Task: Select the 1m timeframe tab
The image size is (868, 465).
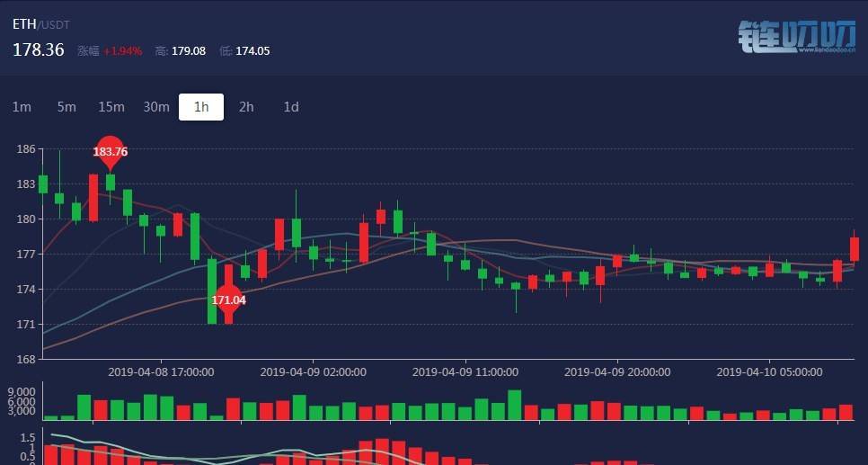Action: pos(22,107)
